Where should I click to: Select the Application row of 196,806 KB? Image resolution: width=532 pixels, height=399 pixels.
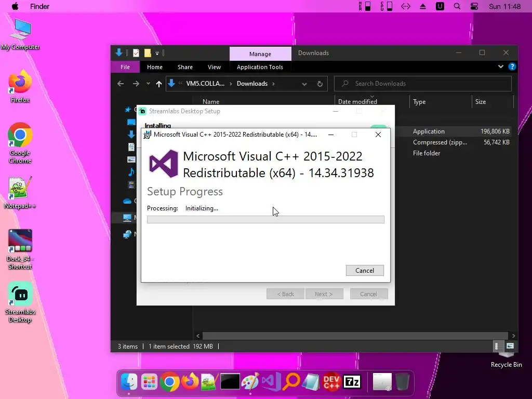coord(455,131)
